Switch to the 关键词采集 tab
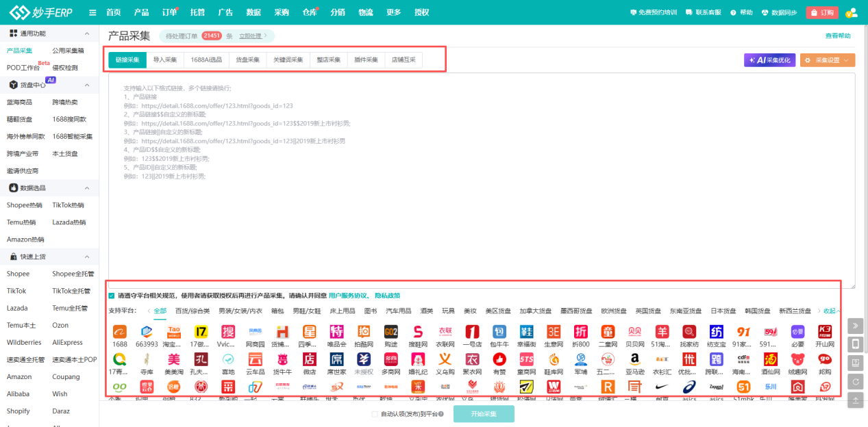This screenshot has height=427, width=868. pyautogui.click(x=288, y=60)
